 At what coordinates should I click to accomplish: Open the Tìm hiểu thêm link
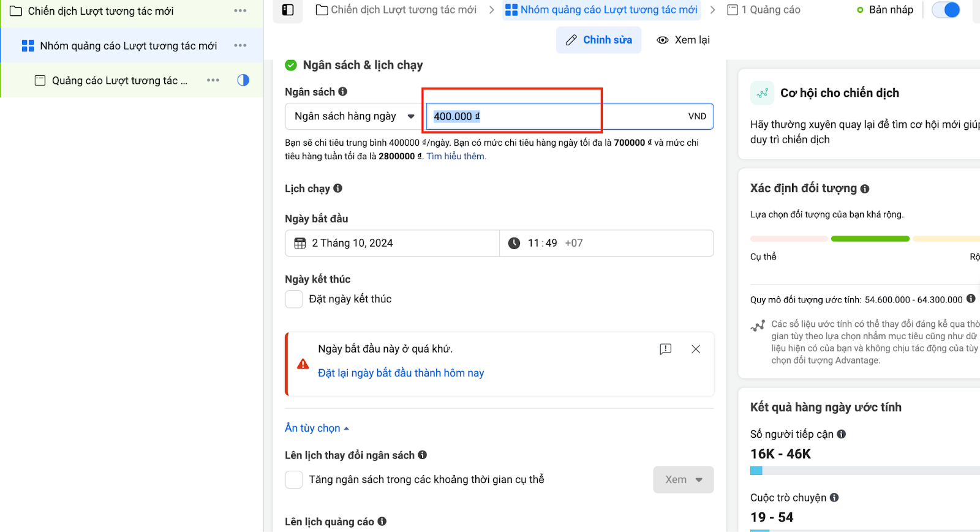[456, 156]
